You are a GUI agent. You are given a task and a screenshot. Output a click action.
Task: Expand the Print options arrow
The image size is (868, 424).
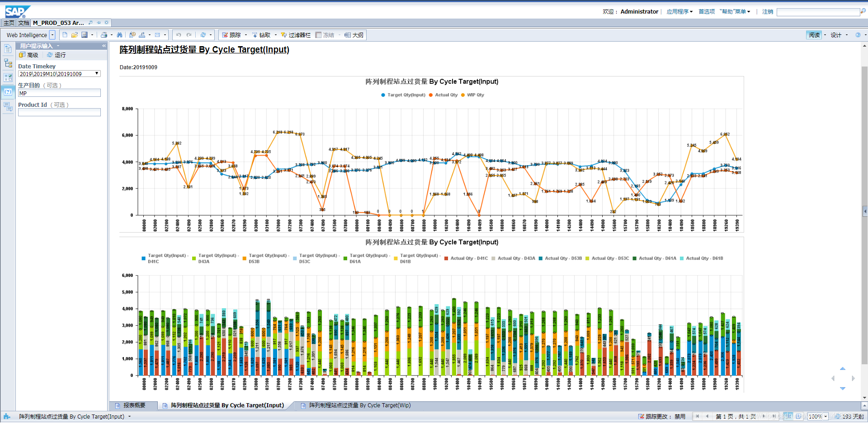tap(112, 35)
